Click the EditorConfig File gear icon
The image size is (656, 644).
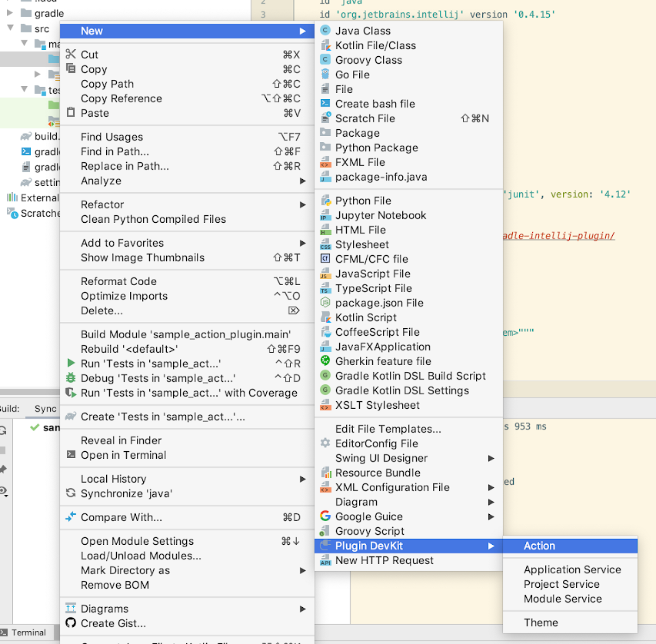[325, 443]
